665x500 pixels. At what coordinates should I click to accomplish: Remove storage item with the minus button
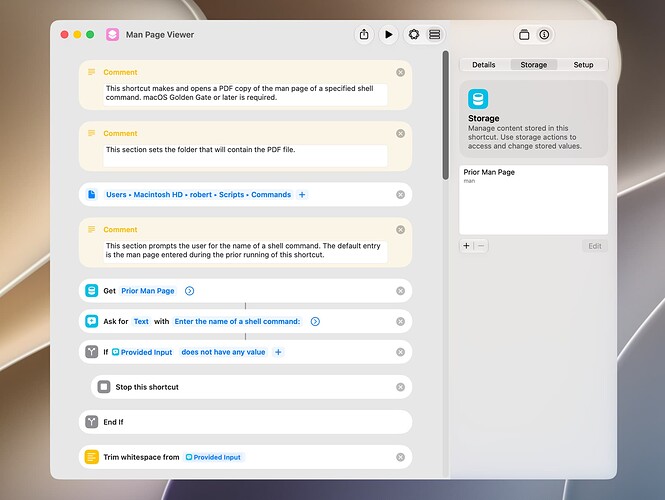point(481,246)
